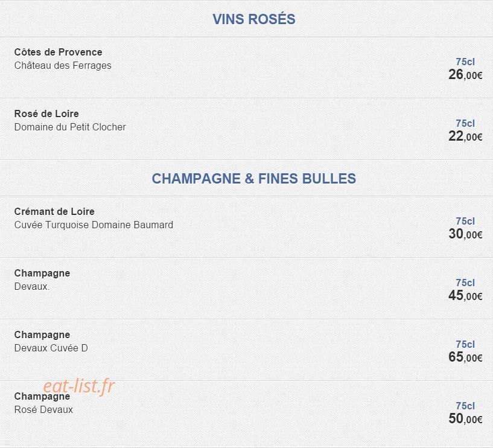493x448 pixels.
Task: Click the Devaux Cuvée D description
Action: tap(51, 348)
